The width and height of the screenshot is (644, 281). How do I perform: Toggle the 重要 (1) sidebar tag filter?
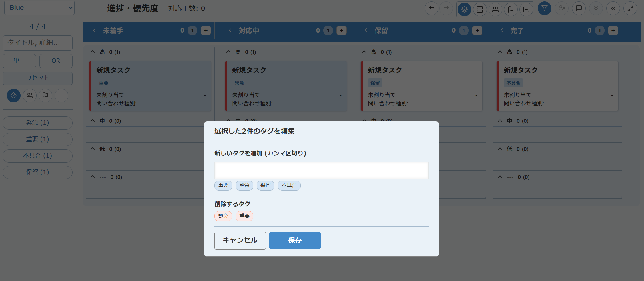[x=37, y=139]
